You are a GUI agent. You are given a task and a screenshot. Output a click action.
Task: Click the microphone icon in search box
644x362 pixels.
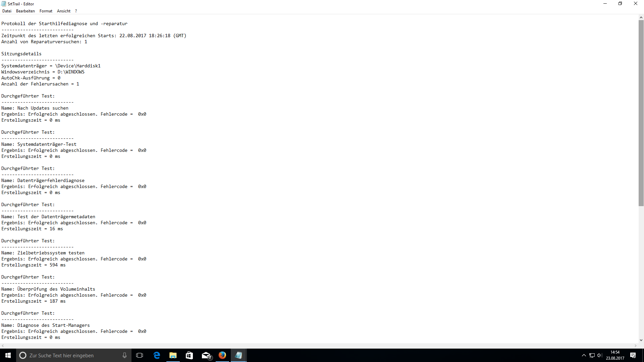tap(124, 355)
